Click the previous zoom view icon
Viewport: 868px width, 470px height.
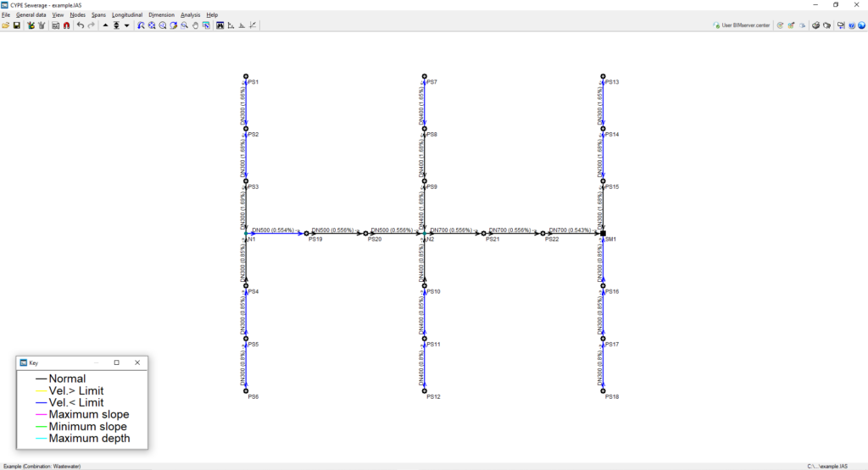point(141,25)
